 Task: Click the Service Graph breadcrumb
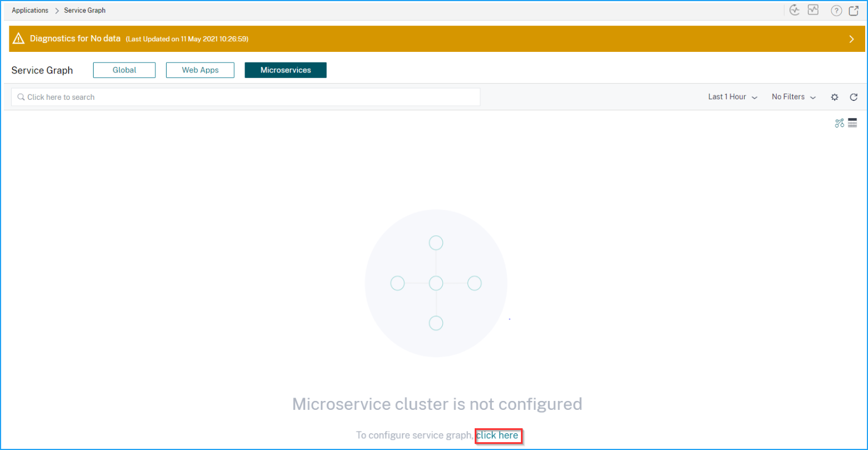(85, 11)
